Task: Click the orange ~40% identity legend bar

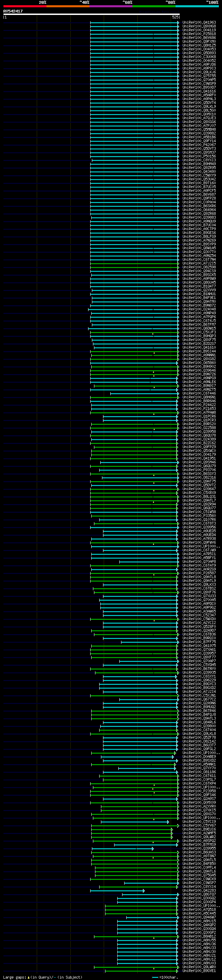Action: [x=68, y=6]
